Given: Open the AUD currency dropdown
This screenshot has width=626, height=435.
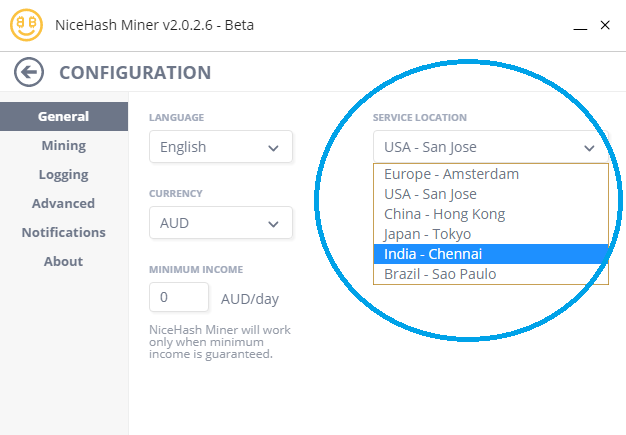Looking at the screenshot, I should [x=221, y=223].
